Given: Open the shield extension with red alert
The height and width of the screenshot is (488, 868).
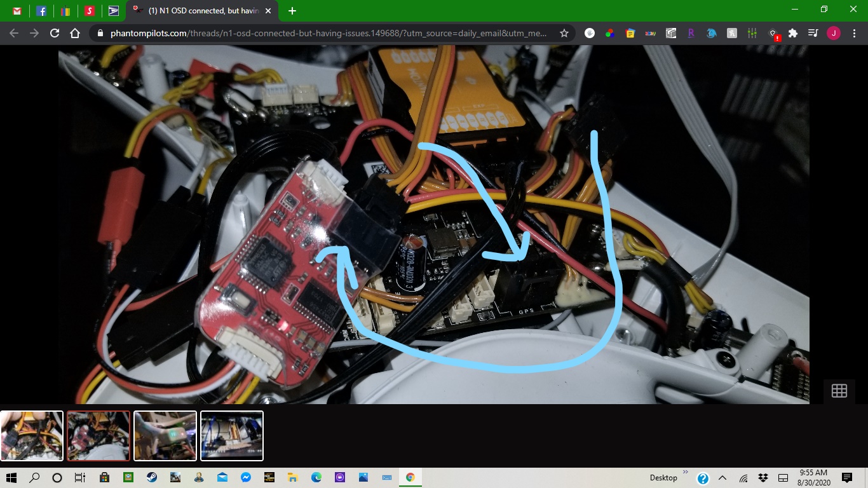Looking at the screenshot, I should 773,34.
